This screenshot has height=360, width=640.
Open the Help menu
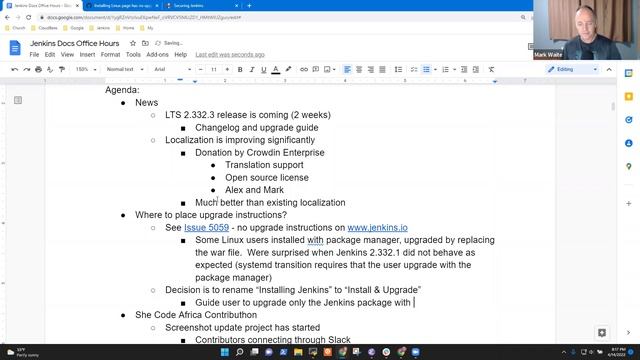(x=180, y=54)
